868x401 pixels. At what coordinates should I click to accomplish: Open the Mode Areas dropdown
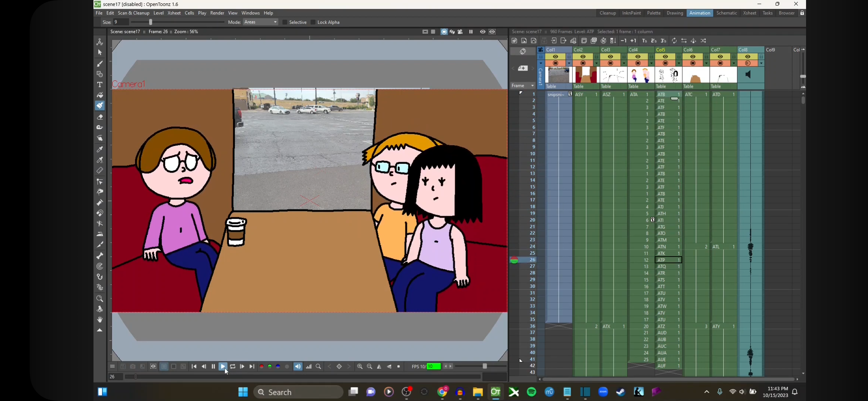point(261,22)
